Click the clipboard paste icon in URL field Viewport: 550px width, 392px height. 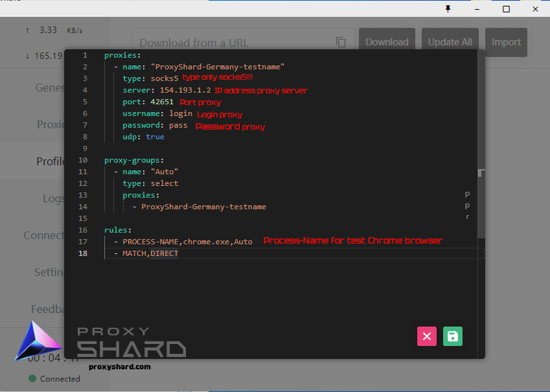[x=341, y=42]
